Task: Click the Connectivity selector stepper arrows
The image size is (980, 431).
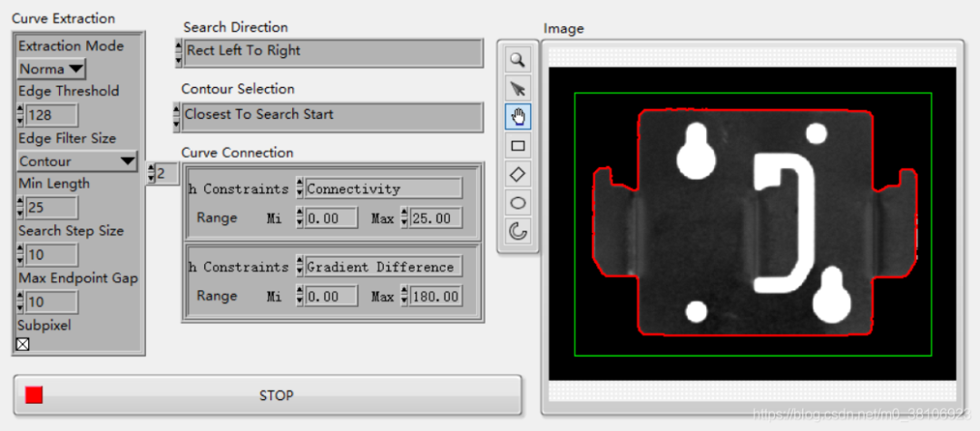Action: [x=299, y=189]
